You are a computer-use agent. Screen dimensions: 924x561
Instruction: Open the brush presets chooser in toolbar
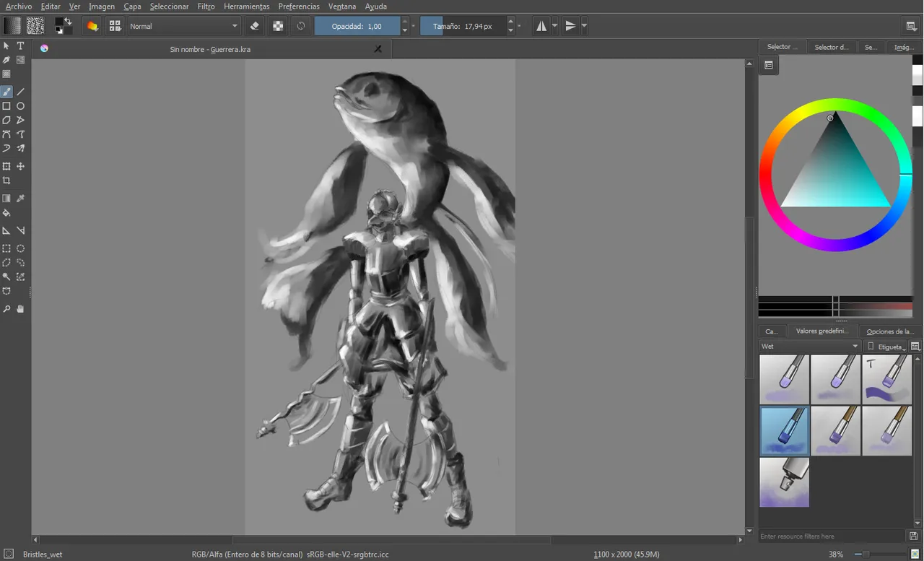[x=115, y=26]
